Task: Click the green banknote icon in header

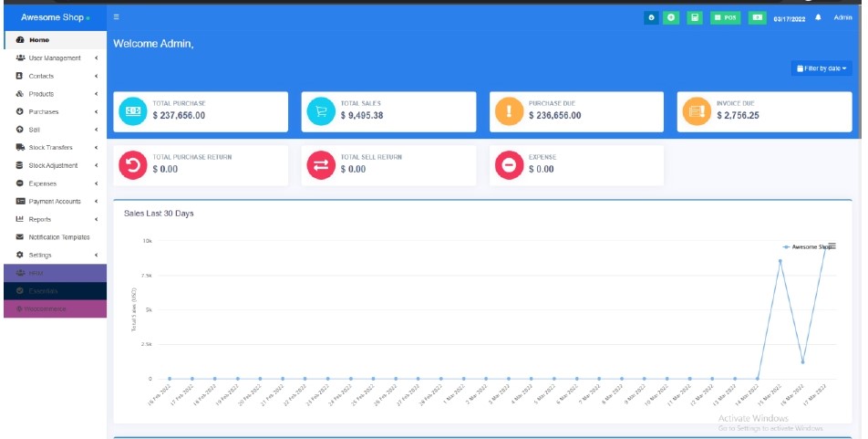Action: [757, 17]
